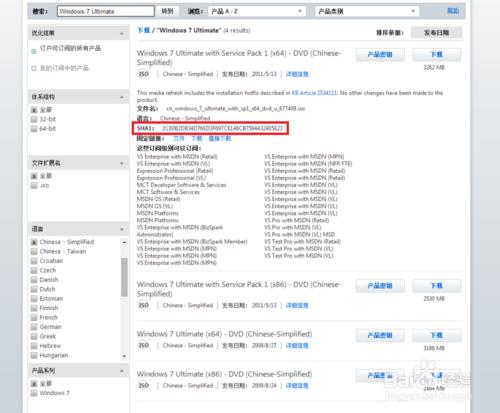Select the second subscription radio option
The image size is (500, 413).
click(34, 68)
